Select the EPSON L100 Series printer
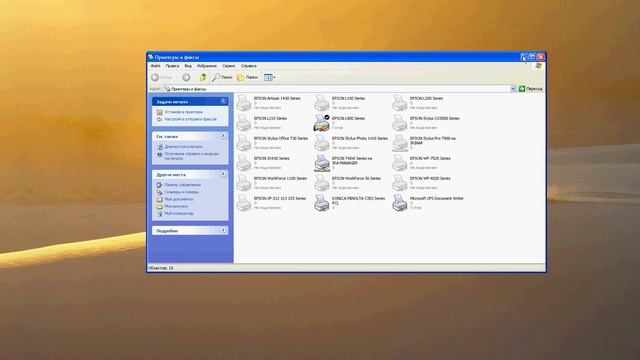 340,103
